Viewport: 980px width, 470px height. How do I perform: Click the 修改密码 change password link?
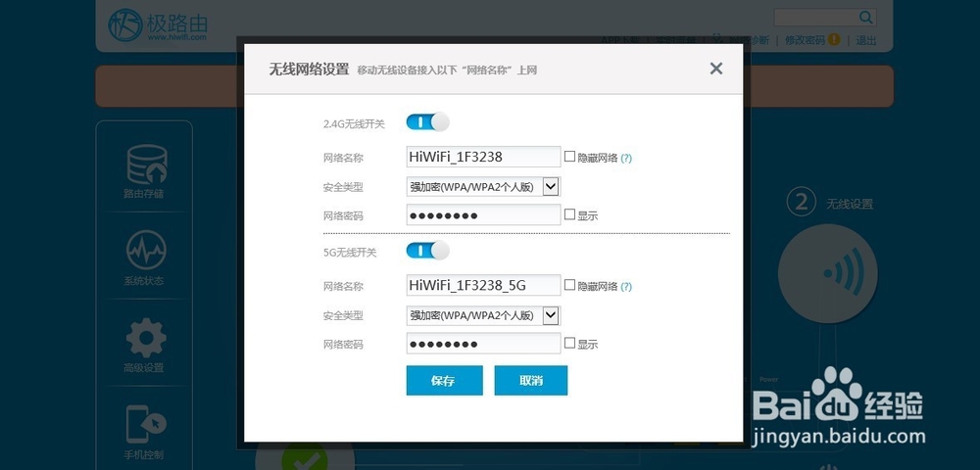pyautogui.click(x=805, y=40)
